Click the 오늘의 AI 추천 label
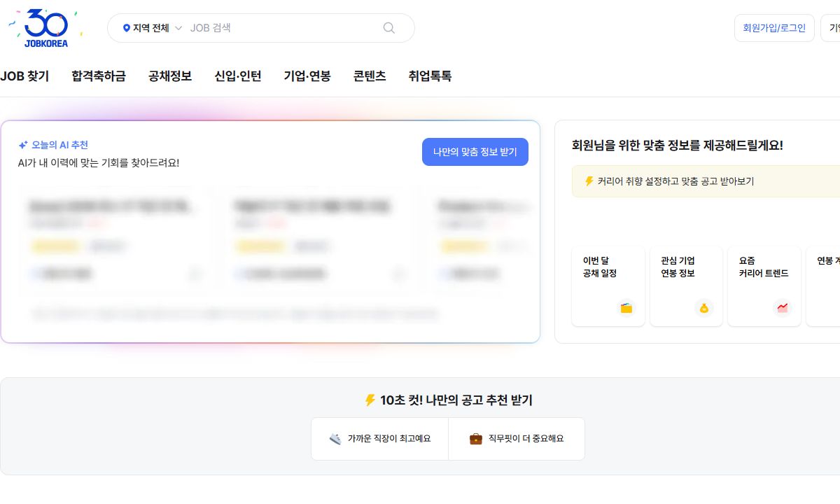Viewport: 840px width, 504px height. point(59,145)
